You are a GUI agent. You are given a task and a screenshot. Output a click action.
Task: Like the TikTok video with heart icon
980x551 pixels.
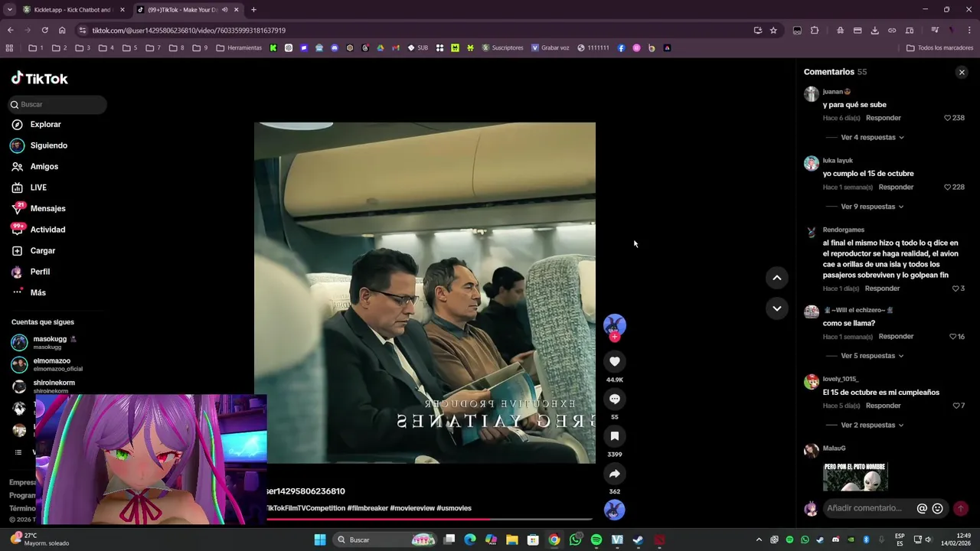click(614, 361)
